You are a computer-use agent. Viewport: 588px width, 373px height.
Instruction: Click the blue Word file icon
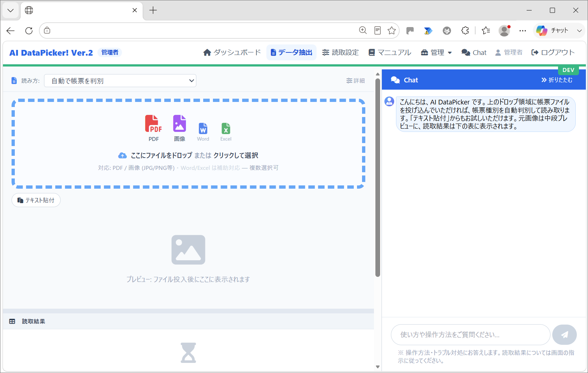pyautogui.click(x=203, y=128)
